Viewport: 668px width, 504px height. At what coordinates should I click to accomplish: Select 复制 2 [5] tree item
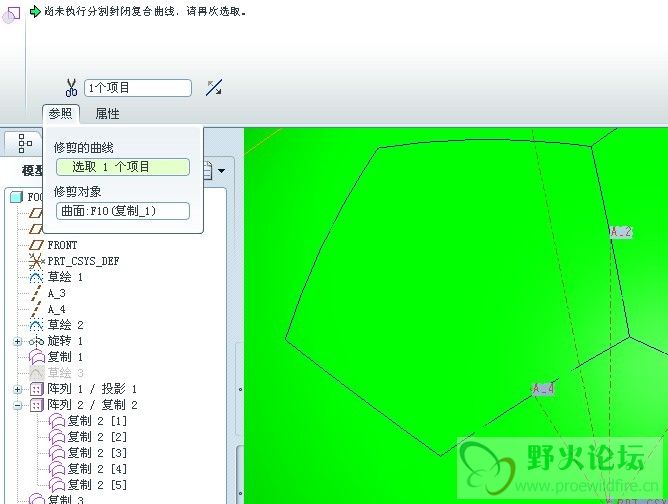98,485
